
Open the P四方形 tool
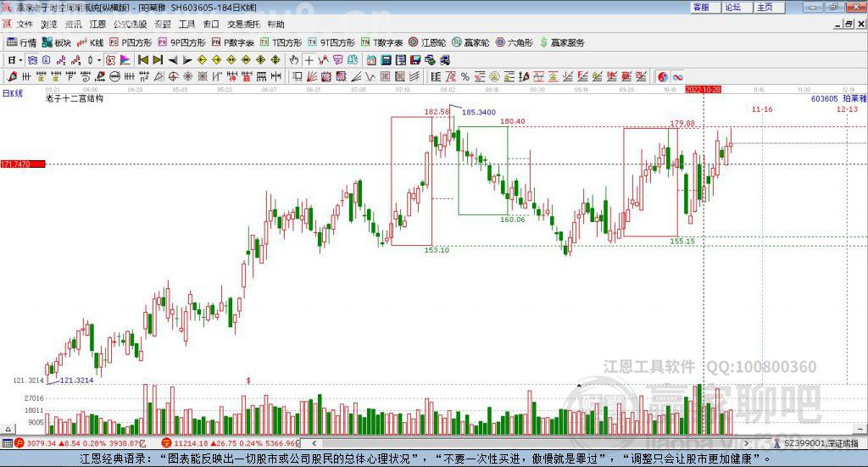click(131, 42)
